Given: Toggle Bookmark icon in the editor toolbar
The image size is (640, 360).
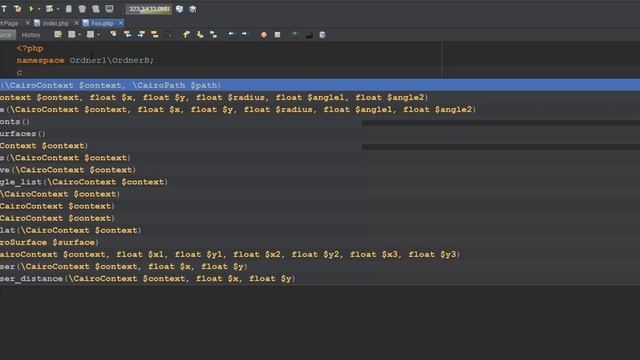Looking at the screenshot, I should pos(213,35).
